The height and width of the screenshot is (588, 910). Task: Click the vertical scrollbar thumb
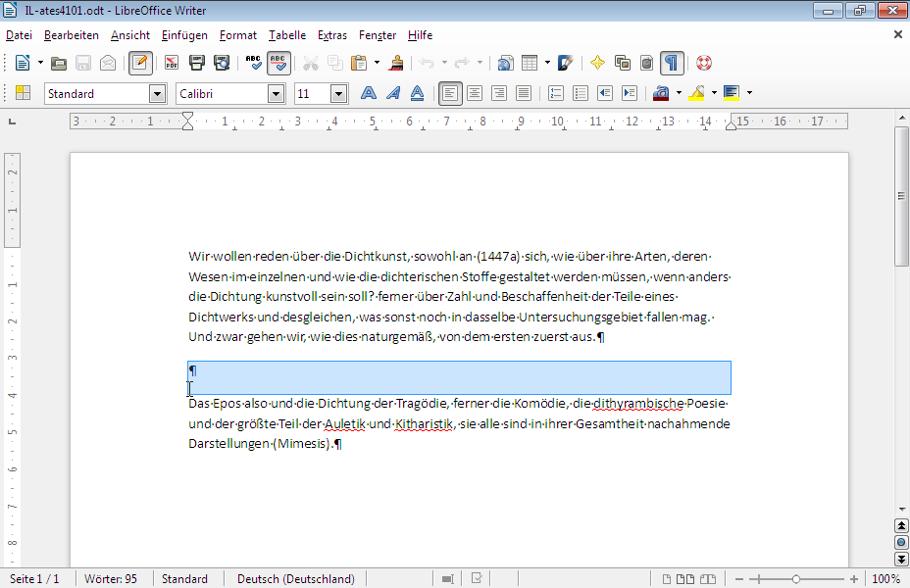tap(901, 196)
